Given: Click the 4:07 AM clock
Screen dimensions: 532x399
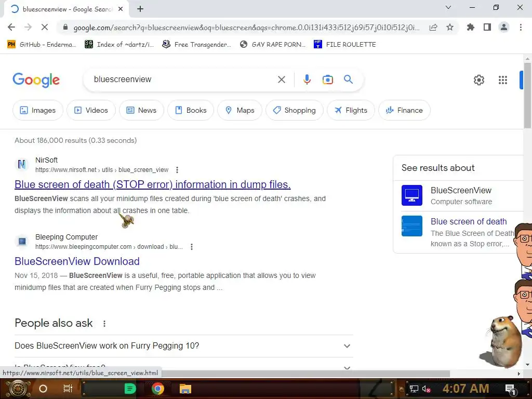Looking at the screenshot, I should [x=465, y=389].
